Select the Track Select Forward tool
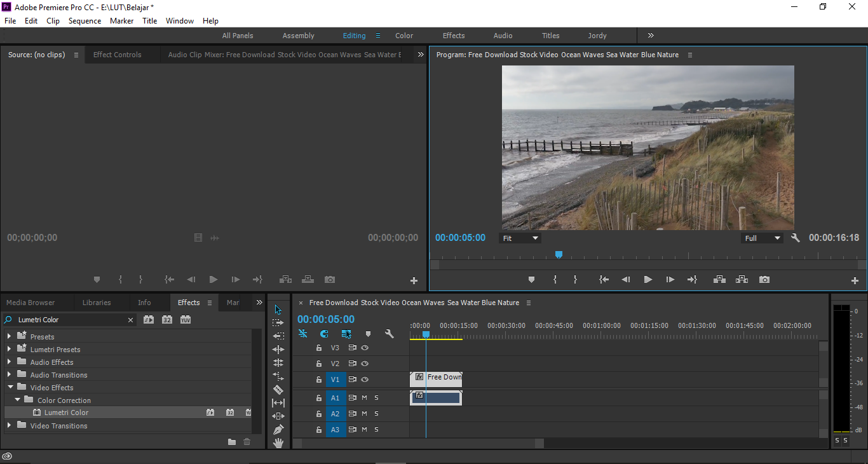This screenshot has width=868, height=464. point(278,323)
